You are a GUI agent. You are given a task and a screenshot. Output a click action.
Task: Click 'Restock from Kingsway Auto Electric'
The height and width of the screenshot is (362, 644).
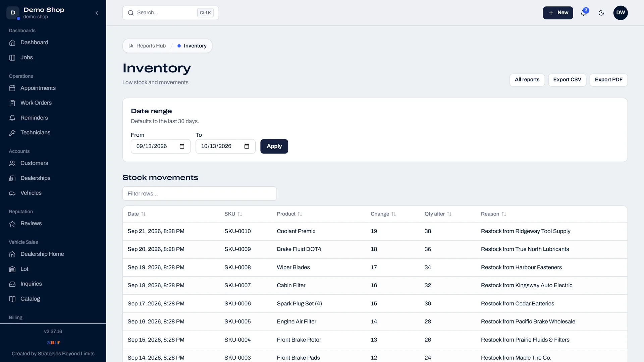[x=527, y=286]
